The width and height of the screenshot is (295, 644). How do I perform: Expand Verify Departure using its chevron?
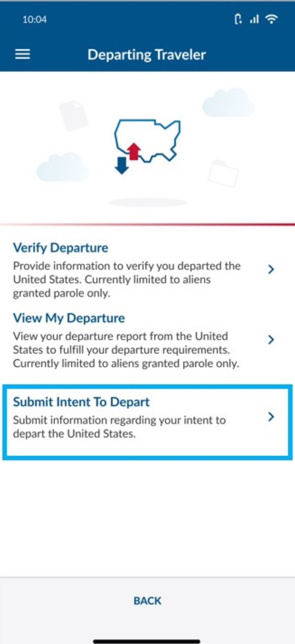click(x=271, y=269)
